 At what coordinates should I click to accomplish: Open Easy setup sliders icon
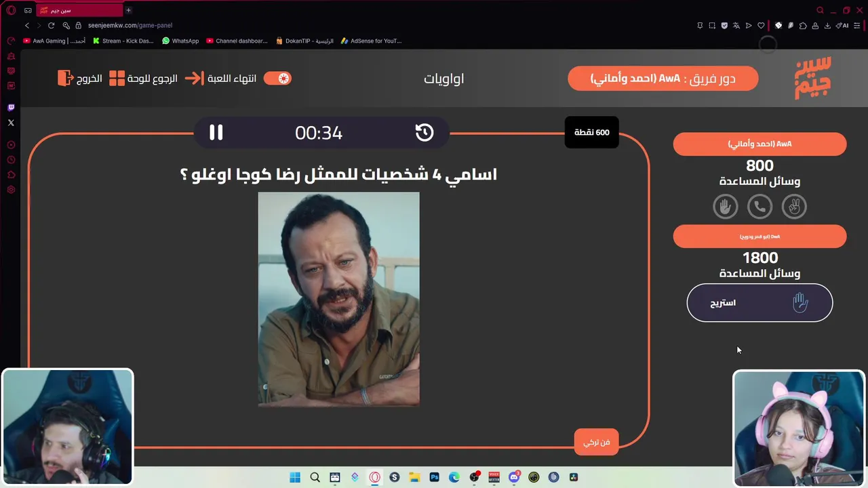coord(856,26)
